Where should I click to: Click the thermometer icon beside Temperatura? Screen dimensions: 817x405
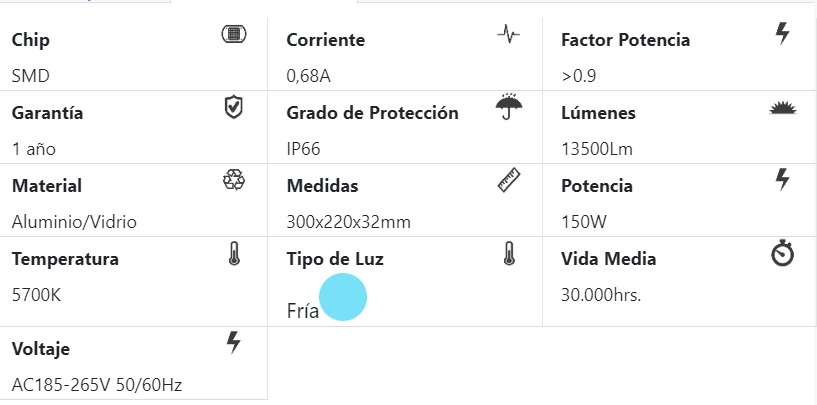click(233, 254)
